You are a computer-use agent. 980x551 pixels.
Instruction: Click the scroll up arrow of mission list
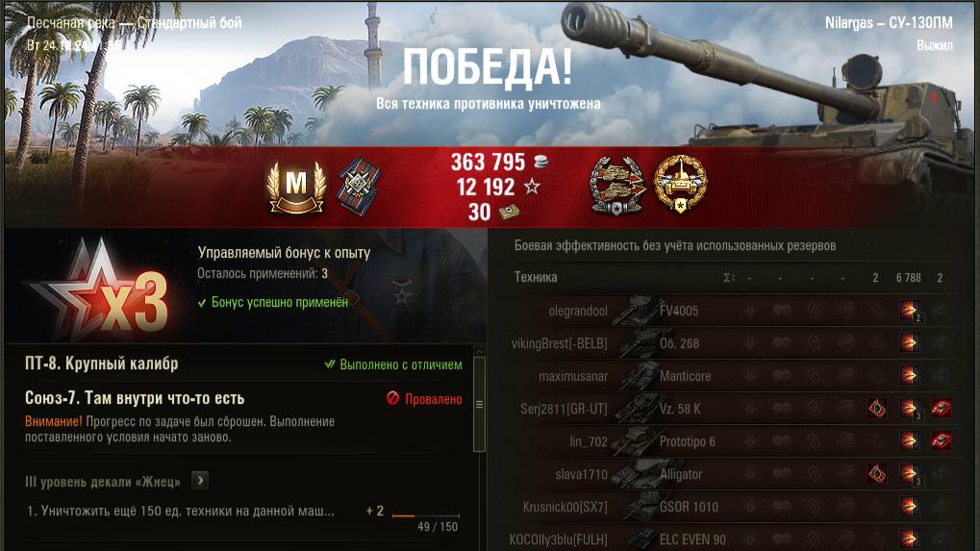pos(479,352)
